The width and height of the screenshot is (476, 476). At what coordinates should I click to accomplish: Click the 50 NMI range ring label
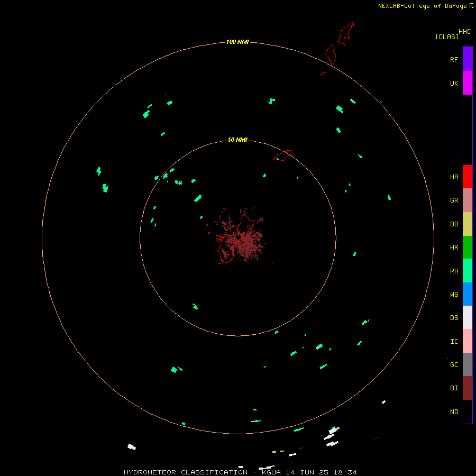(237, 140)
